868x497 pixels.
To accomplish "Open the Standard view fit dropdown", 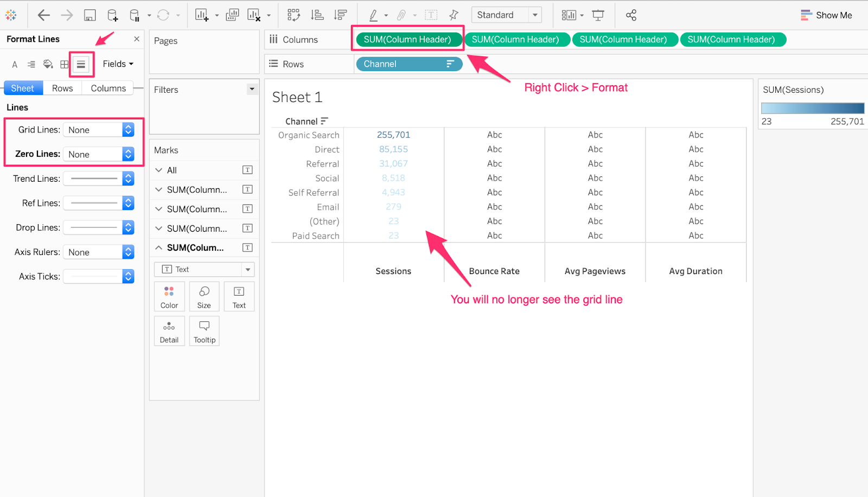I will pyautogui.click(x=534, y=15).
